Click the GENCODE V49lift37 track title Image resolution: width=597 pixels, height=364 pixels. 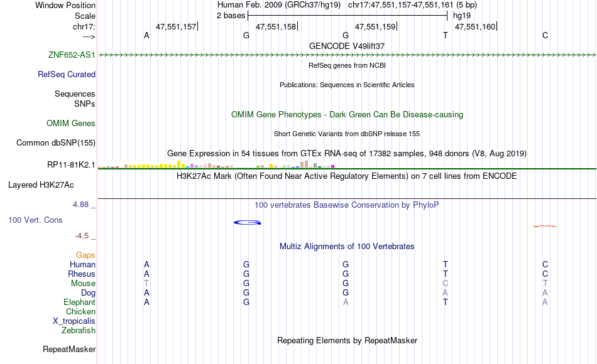click(347, 46)
